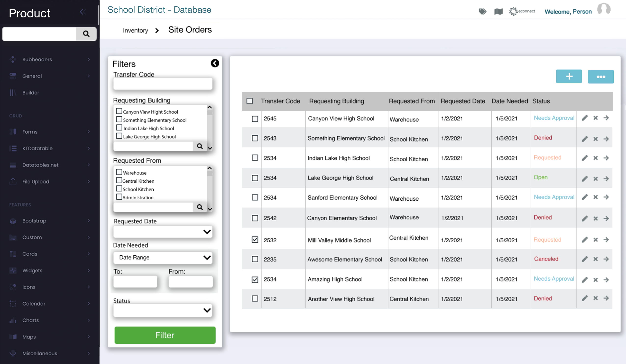626x364 pixels.
Task: Go to Inventory breadcrumb link
Action: coord(135,31)
